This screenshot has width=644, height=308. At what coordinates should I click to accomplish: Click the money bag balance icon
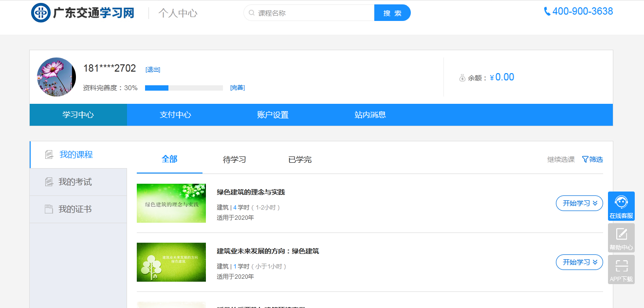pos(462,78)
